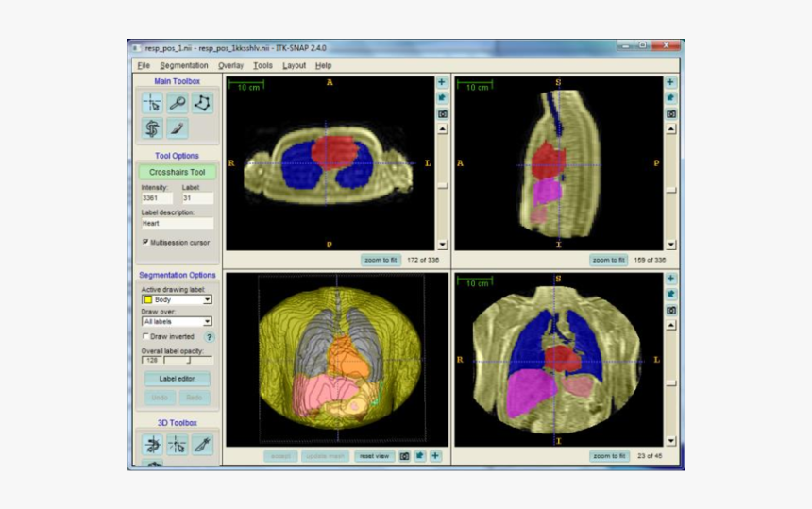Take a snapshot of the coronal view

(x=670, y=310)
